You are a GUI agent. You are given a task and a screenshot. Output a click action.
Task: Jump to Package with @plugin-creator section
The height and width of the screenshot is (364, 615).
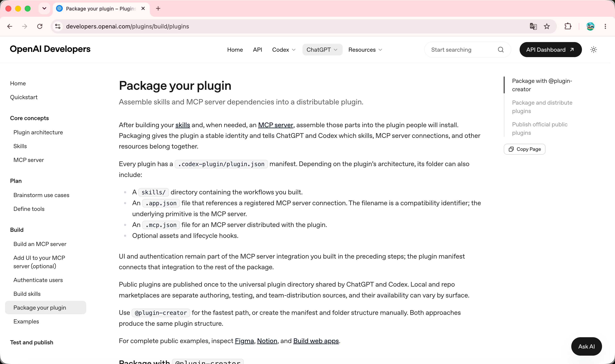point(542,85)
